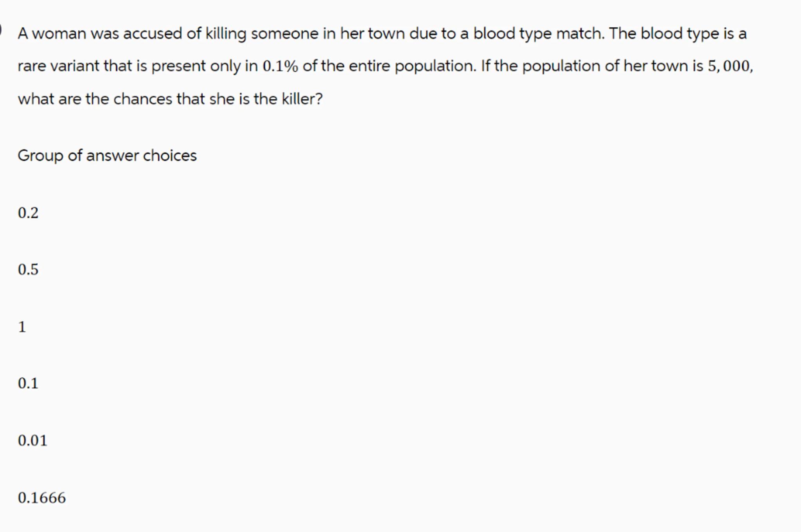Click the word 'present' in the second line
801x532 pixels.
(178, 66)
